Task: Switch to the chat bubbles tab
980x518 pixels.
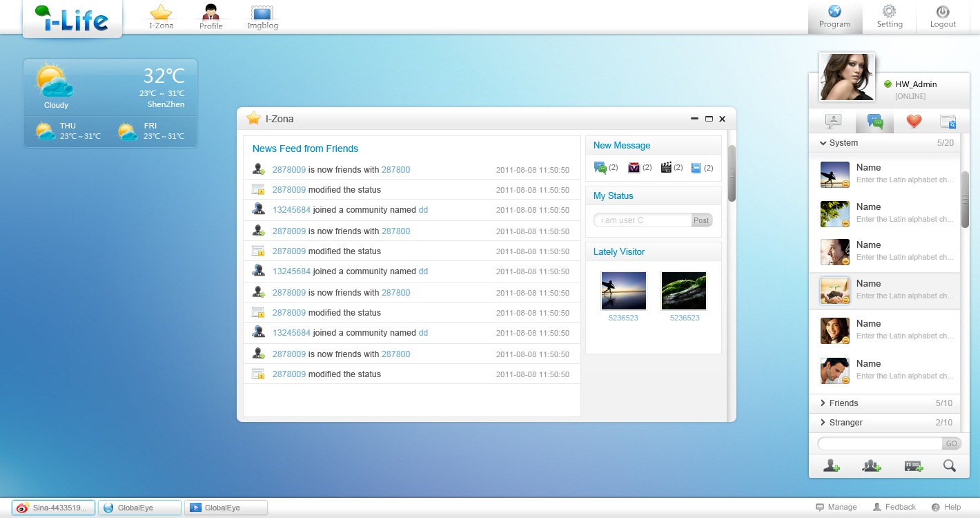Action: coord(875,122)
